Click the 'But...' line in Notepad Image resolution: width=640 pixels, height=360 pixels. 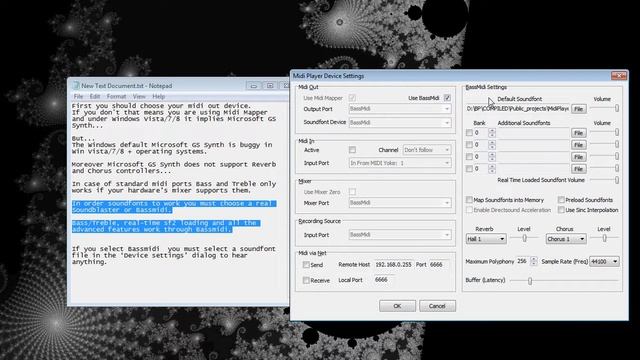pos(83,138)
